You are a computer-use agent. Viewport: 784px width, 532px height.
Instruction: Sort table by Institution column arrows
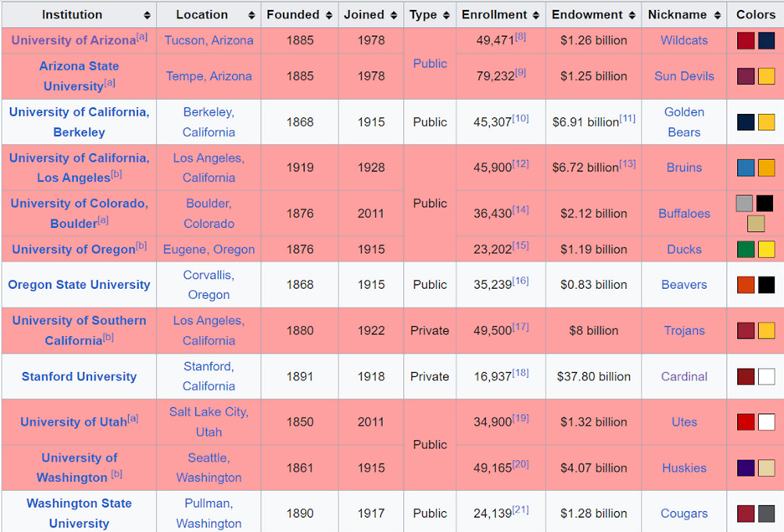[147, 15]
